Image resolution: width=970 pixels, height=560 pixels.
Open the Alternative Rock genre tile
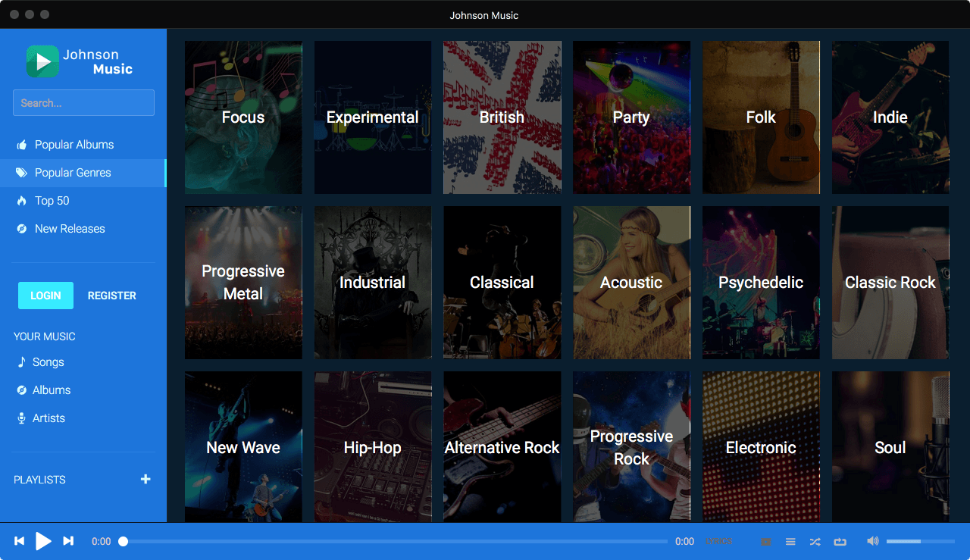coord(502,447)
